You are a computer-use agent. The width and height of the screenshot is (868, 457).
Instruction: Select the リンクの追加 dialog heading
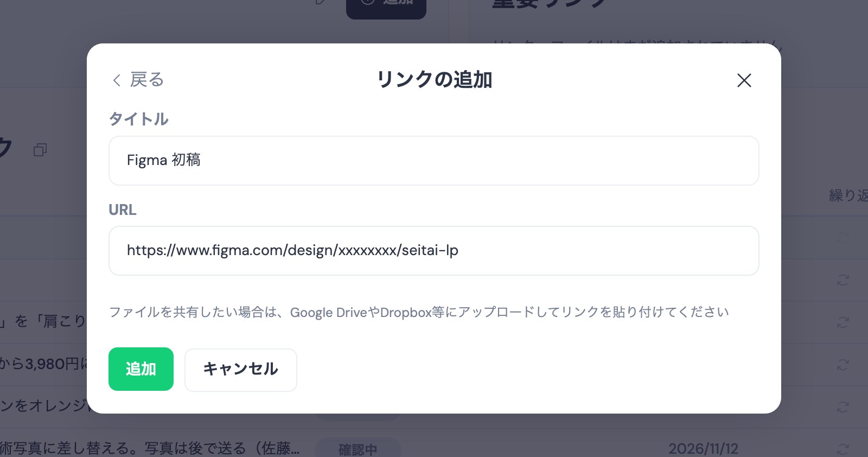point(434,80)
